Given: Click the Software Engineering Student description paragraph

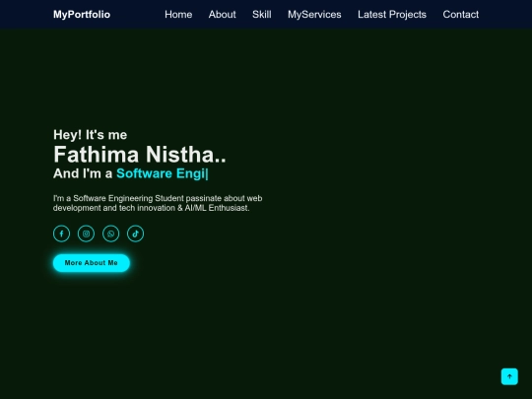Looking at the screenshot, I should tap(158, 203).
